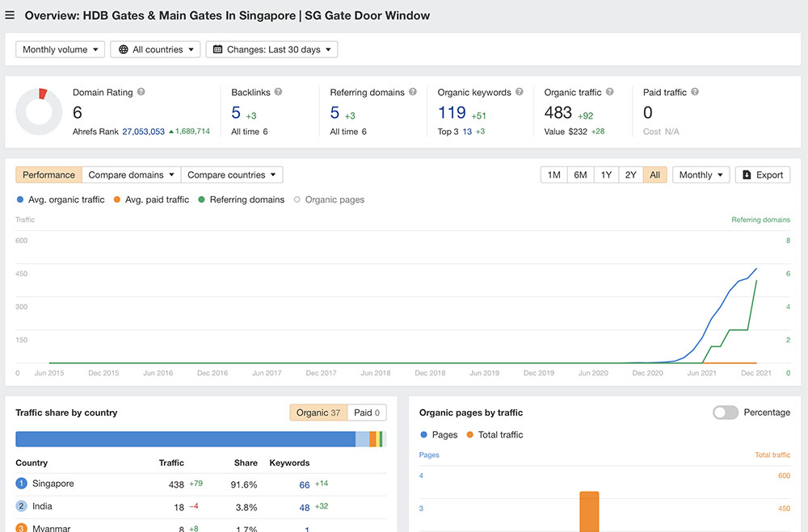The width and height of the screenshot is (808, 532).
Task: Toggle the Percentage switch
Action: tap(725, 413)
